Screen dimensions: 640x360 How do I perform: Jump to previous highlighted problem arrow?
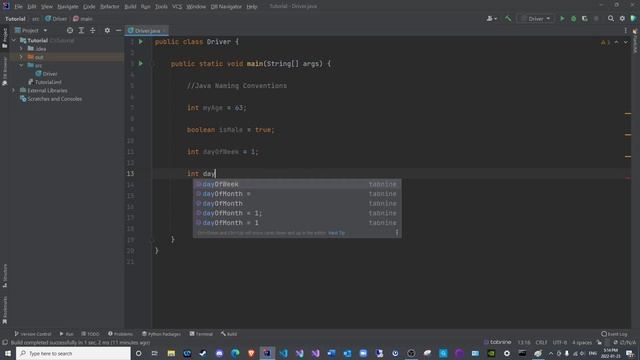tap(616, 42)
